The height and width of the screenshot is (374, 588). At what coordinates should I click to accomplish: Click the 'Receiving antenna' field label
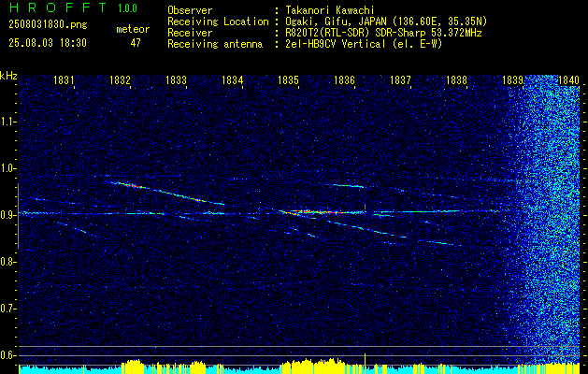point(215,44)
